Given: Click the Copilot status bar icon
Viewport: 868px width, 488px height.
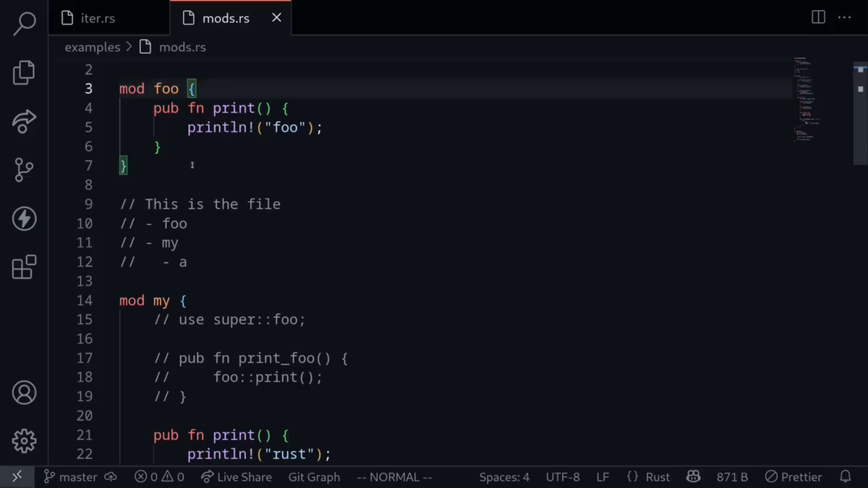Looking at the screenshot, I should click(x=693, y=477).
